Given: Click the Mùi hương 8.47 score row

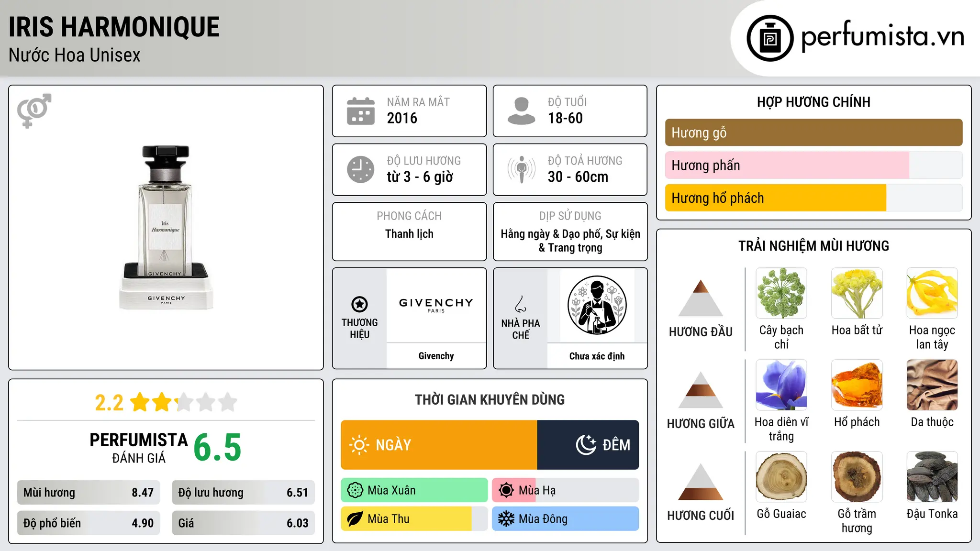Looking at the screenshot, I should coord(89,493).
